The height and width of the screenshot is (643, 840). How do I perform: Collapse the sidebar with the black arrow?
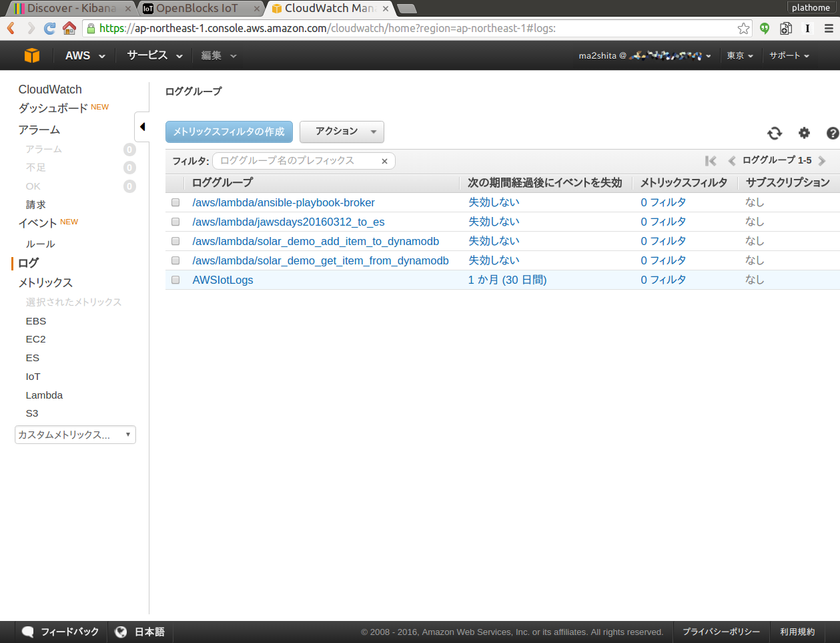coord(142,127)
